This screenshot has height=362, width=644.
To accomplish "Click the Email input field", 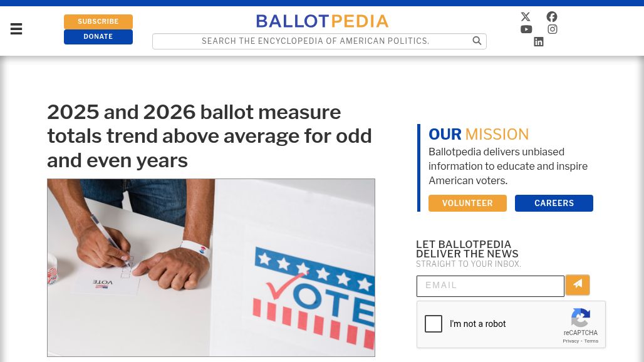I will click(491, 286).
